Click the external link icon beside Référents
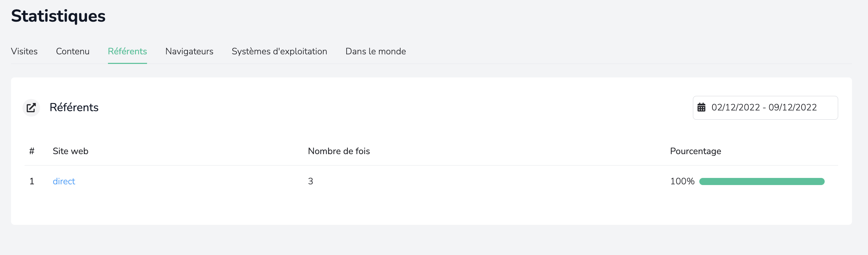Viewport: 868px width, 255px height. [31, 108]
